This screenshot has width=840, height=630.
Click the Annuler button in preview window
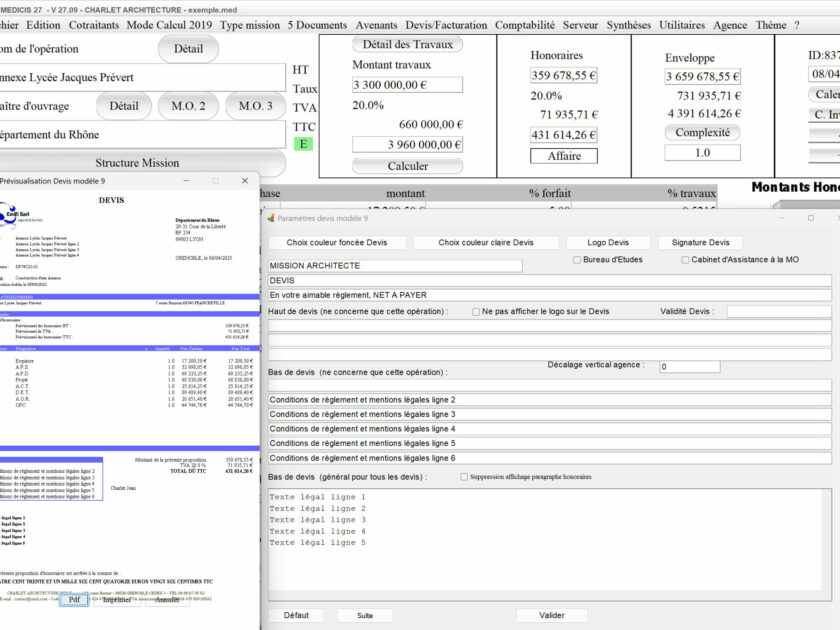(x=167, y=600)
